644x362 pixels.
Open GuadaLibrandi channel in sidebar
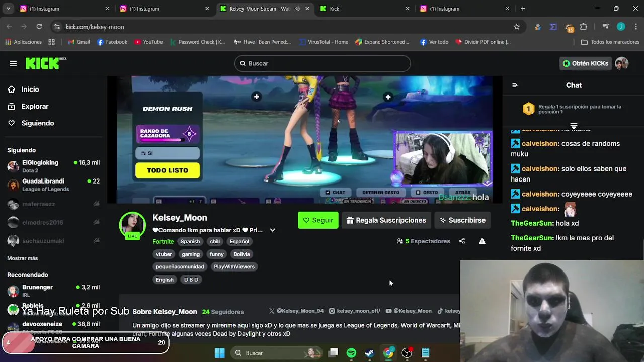point(53,185)
